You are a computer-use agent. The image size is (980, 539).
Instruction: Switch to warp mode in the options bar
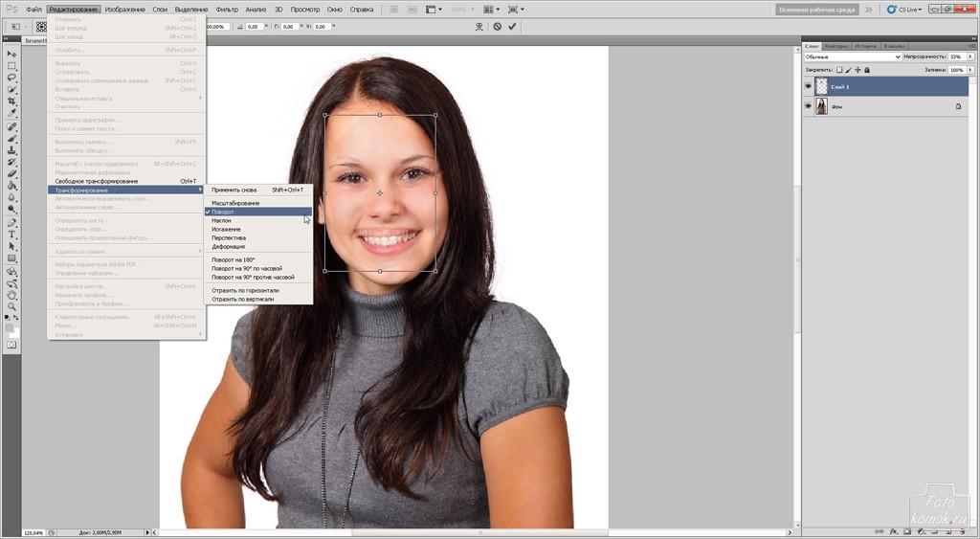(479, 27)
